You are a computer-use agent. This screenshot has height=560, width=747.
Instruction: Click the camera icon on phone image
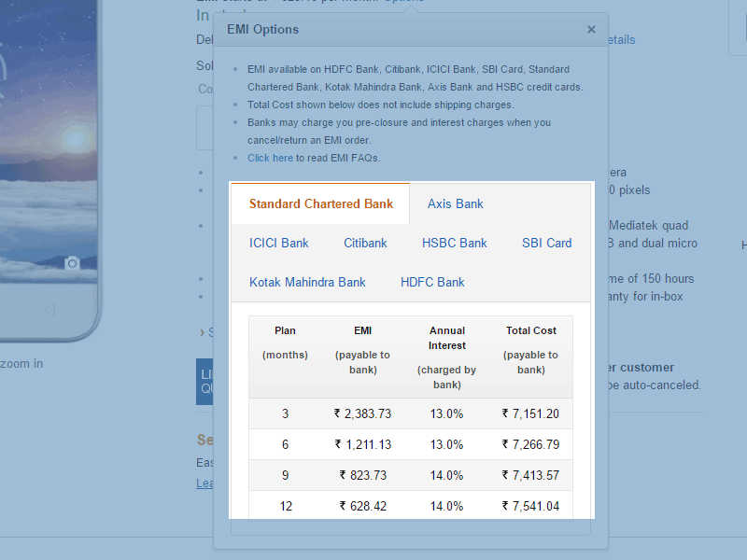coord(72,263)
